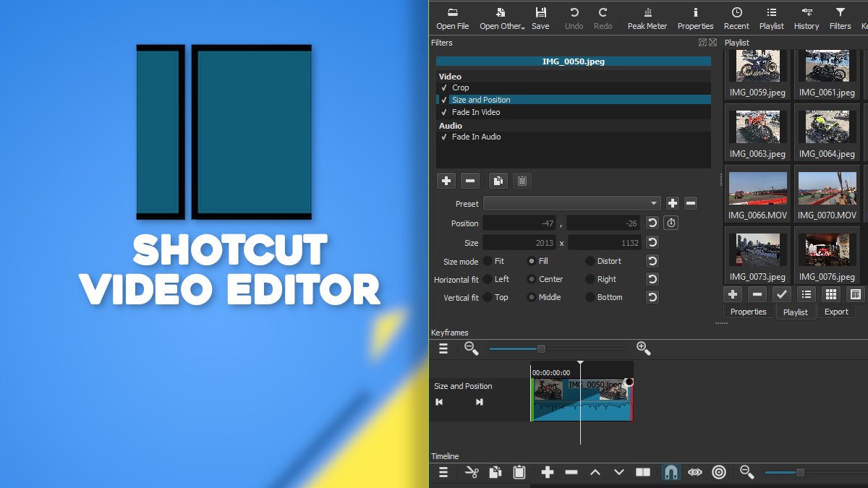868x488 pixels.
Task: Switch to the Export tab
Action: [x=836, y=312]
